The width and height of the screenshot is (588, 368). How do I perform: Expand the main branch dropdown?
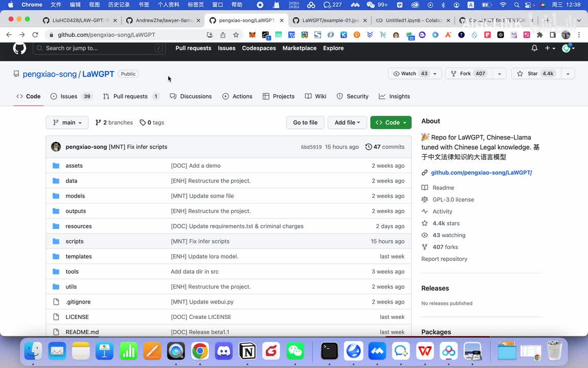click(x=67, y=123)
